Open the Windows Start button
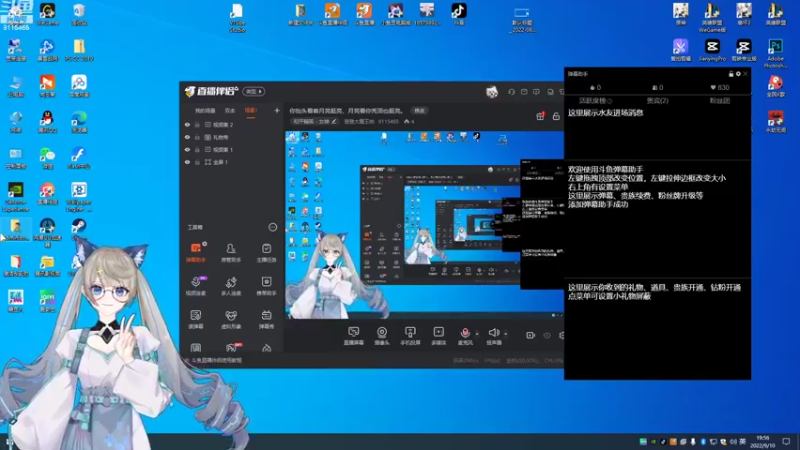800x450 pixels. [x=9, y=442]
